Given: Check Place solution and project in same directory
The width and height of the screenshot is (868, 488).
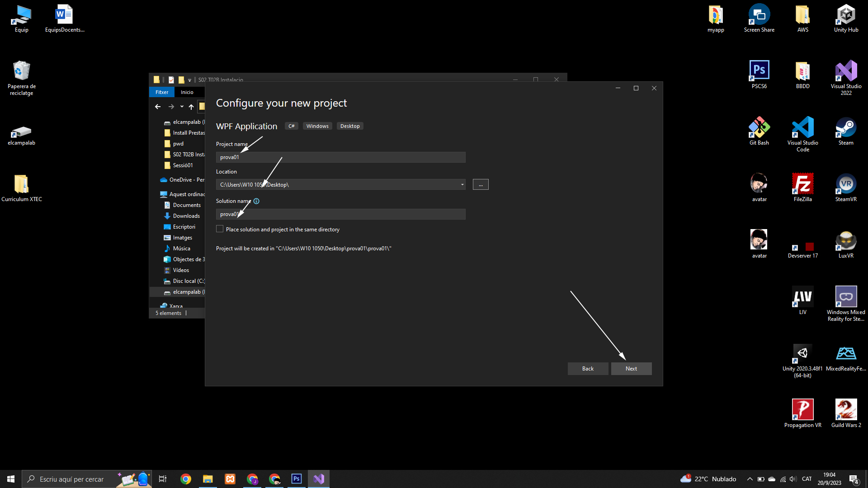Looking at the screenshot, I should point(220,229).
